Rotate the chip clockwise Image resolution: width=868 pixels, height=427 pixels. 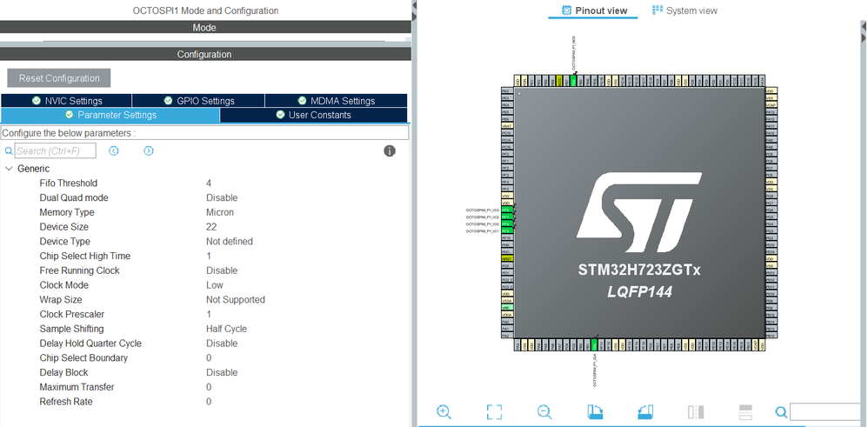[x=595, y=411]
